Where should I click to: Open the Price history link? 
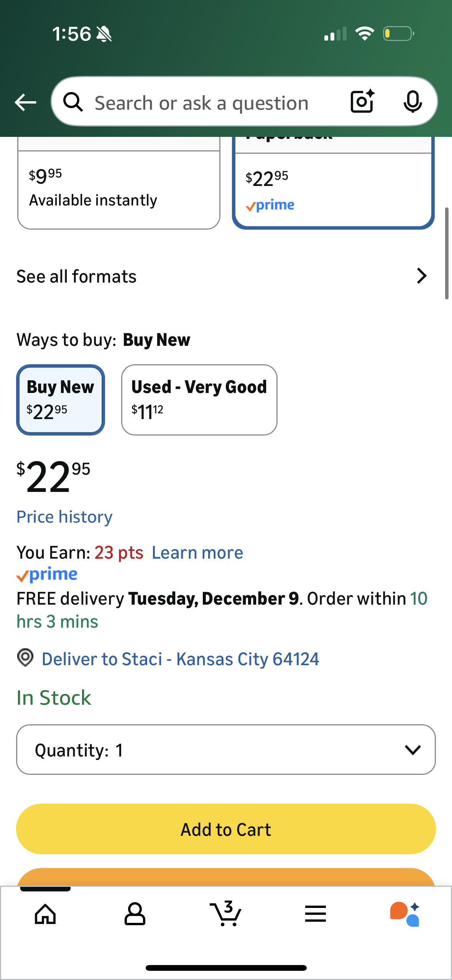(64, 517)
